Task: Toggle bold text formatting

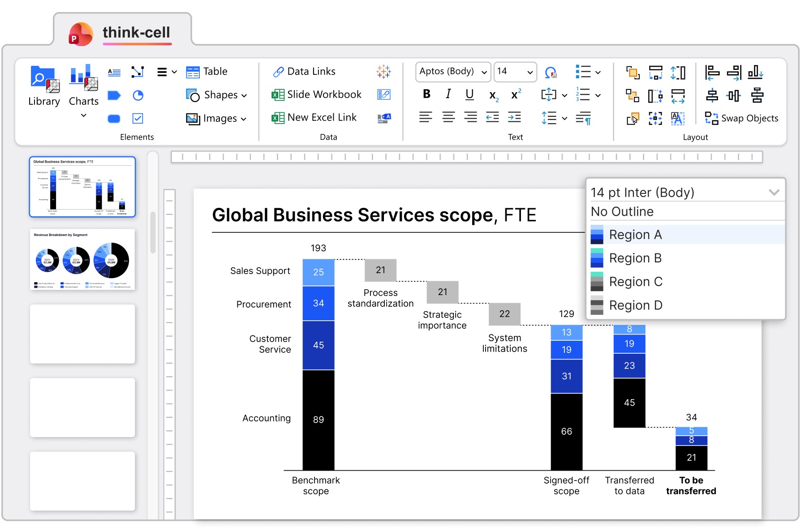Action: point(426,94)
